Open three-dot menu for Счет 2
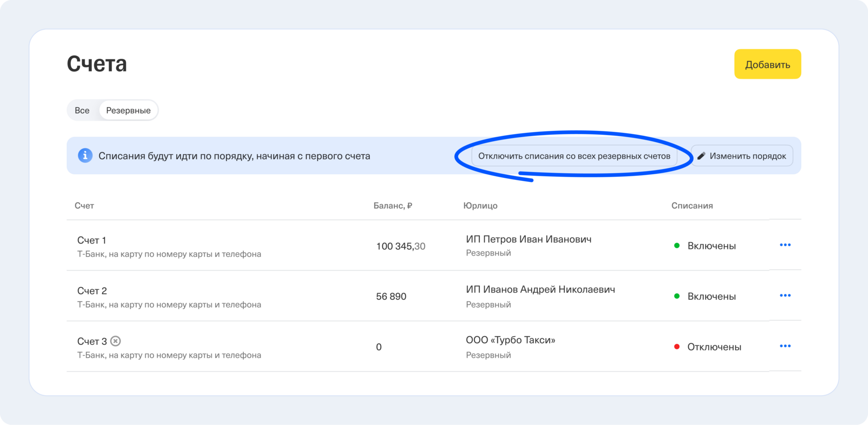868x425 pixels. [x=785, y=296]
